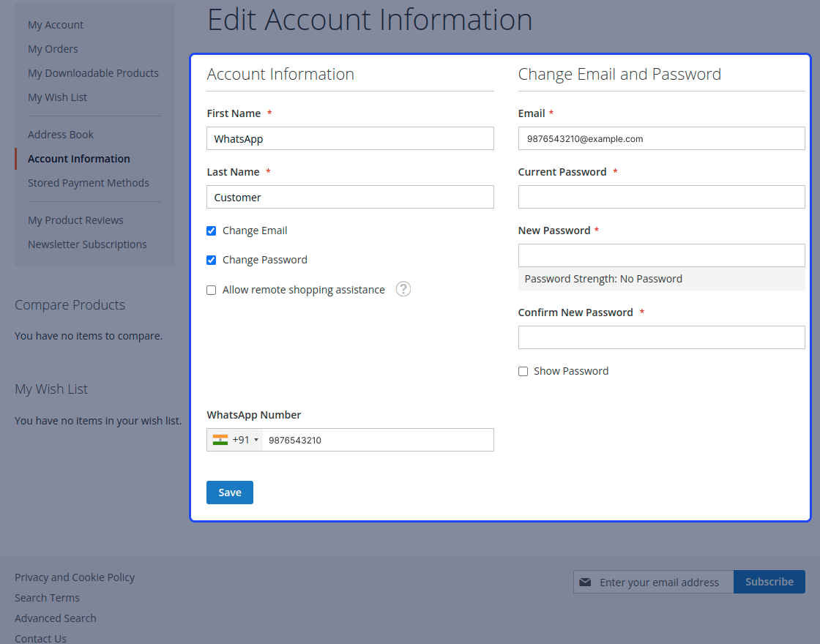
Task: Click the Subscribe button
Action: (769, 582)
